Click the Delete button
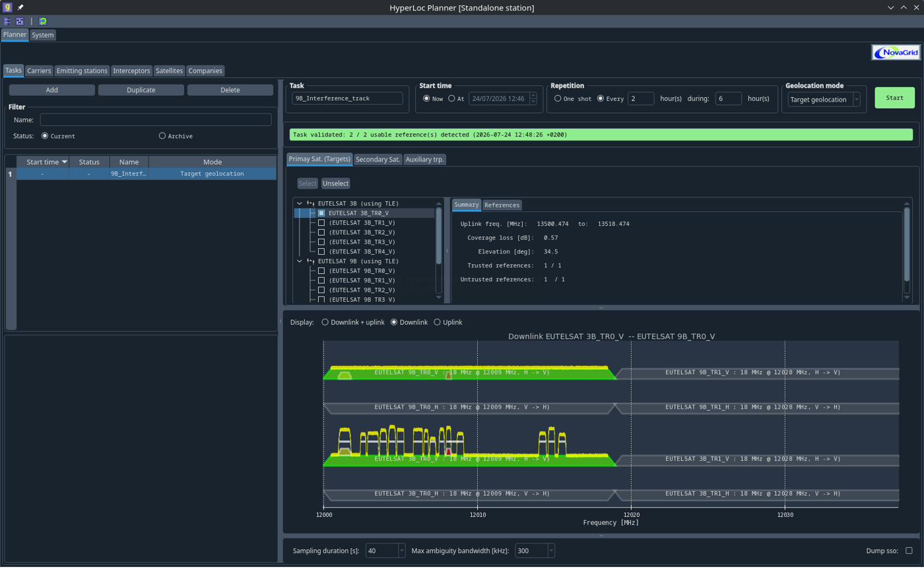The width and height of the screenshot is (924, 573). (230, 90)
